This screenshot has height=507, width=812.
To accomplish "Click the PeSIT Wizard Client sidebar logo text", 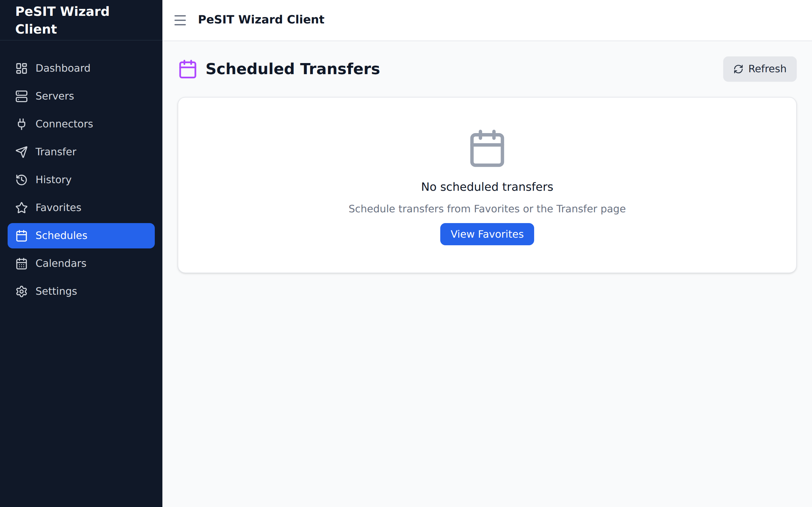I will click(x=62, y=20).
